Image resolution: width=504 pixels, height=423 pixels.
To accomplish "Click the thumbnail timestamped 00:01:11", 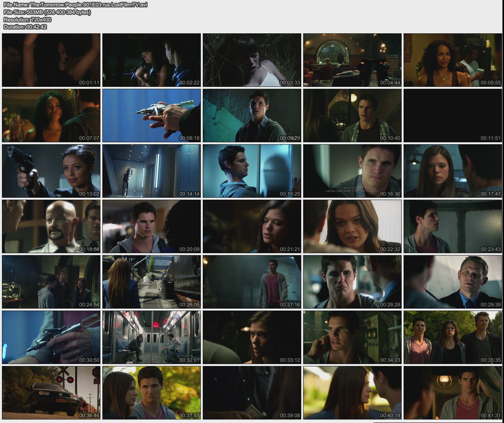I will click(51, 60).
